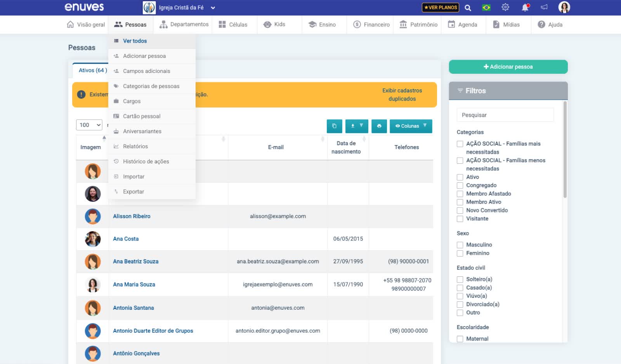Open settings gear in top bar
The image size is (621, 364).
coord(505,7)
